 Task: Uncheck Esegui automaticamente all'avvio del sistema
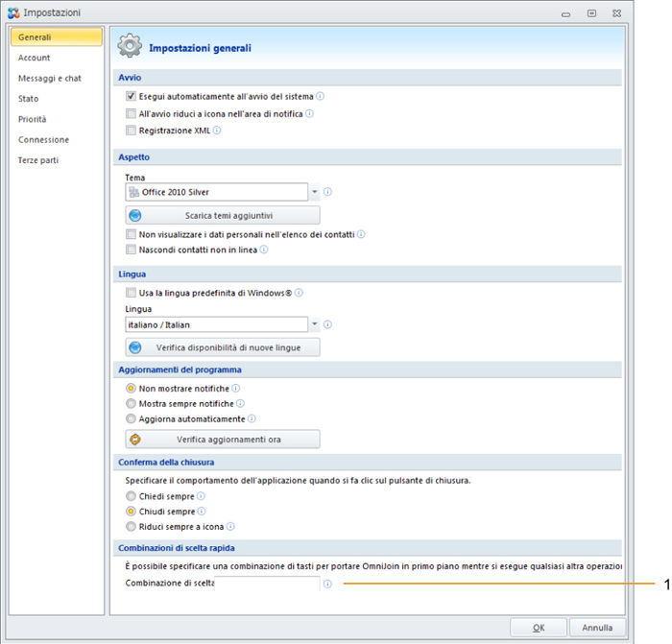[x=131, y=96]
